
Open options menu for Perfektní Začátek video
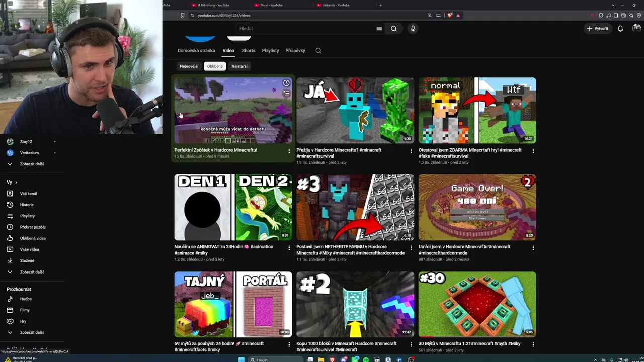(x=289, y=151)
